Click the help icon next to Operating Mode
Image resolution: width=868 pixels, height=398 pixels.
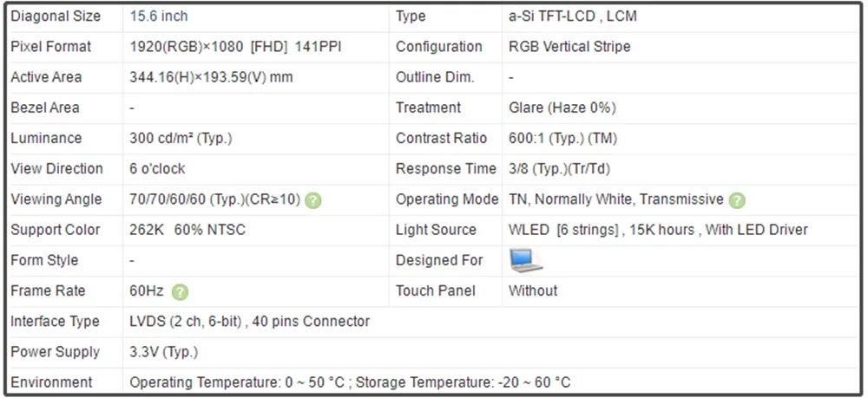click(737, 200)
